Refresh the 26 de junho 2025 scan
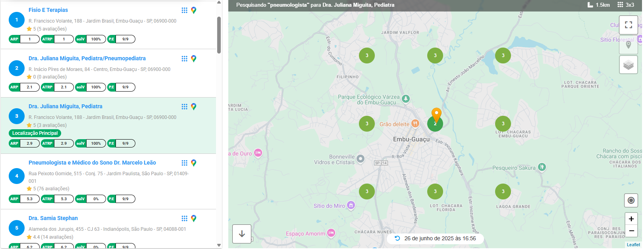The image size is (644, 249). pos(397,238)
